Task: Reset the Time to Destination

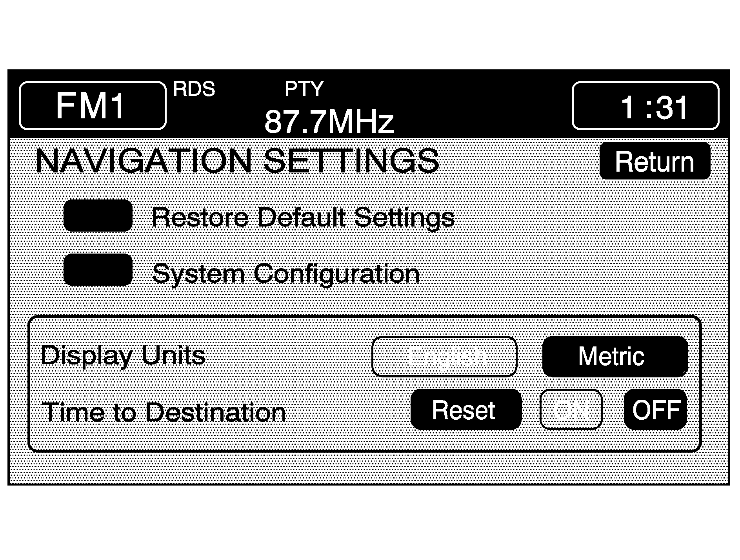Action: (465, 410)
